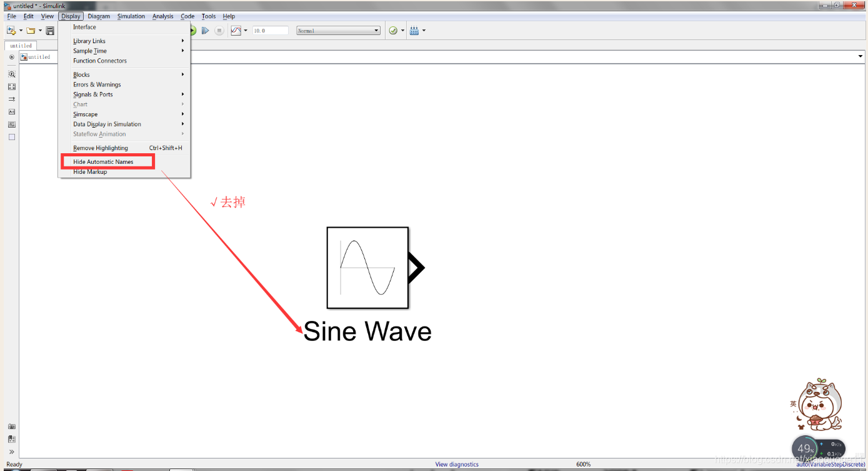The height and width of the screenshot is (471, 868).
Task: Click the Model Data Editor icon at bottom-left
Action: pyautogui.click(x=12, y=439)
